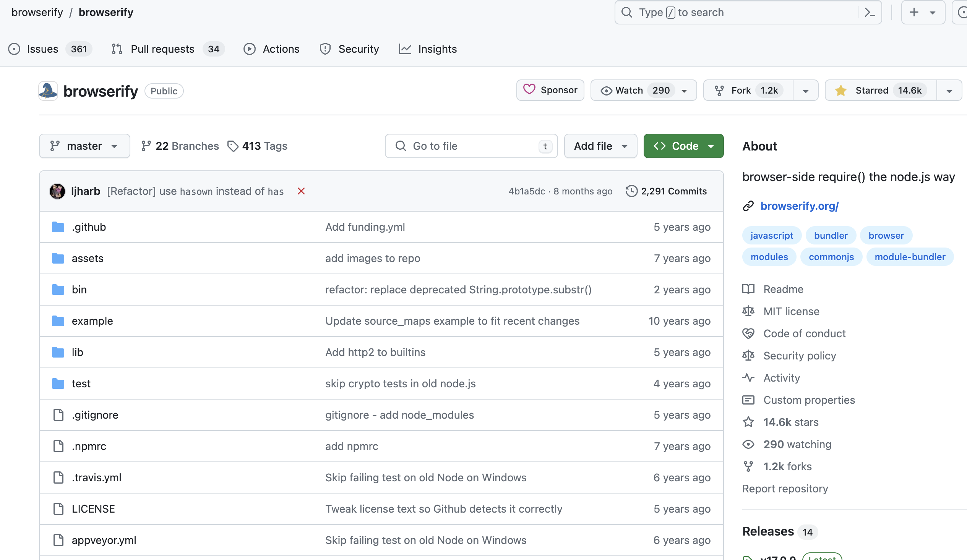Click the tag icon next to 413 Tags
Viewport: 967px width, 560px height.
[x=233, y=146]
